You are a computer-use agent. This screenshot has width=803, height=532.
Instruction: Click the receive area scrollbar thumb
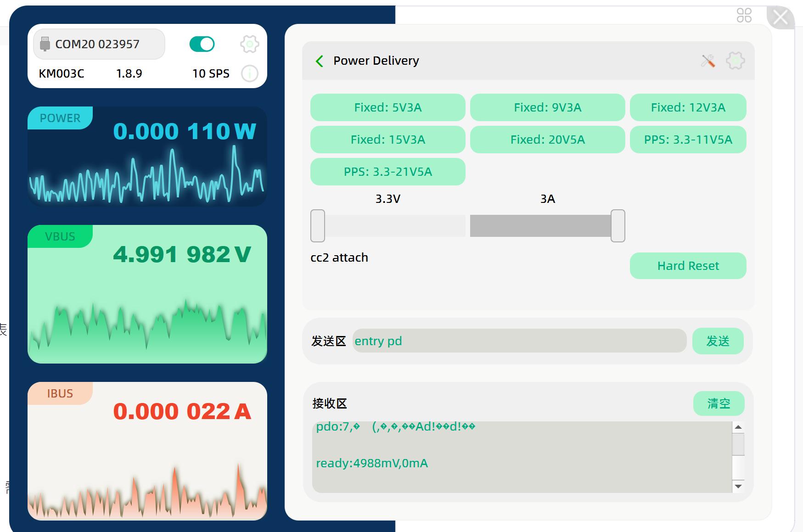tap(738, 444)
